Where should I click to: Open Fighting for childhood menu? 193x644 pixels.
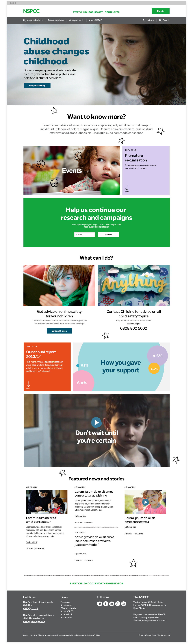[x=33, y=20]
